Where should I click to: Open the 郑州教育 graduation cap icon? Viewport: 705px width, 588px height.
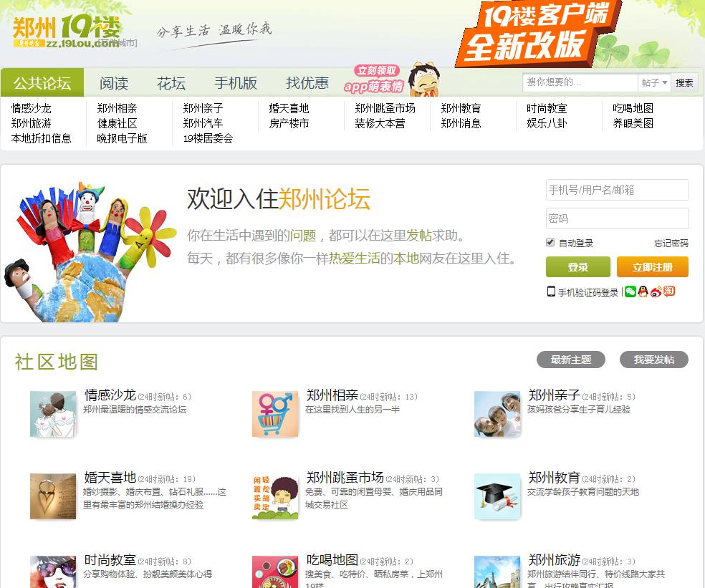point(497,496)
